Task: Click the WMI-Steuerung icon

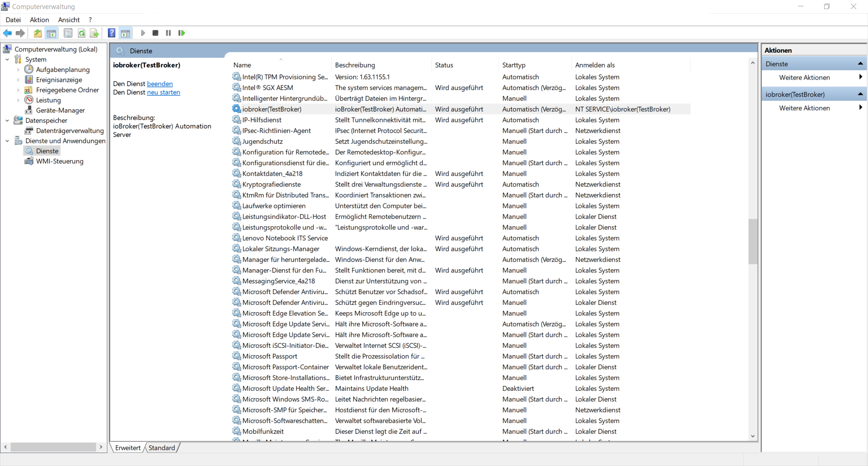Action: pos(29,161)
